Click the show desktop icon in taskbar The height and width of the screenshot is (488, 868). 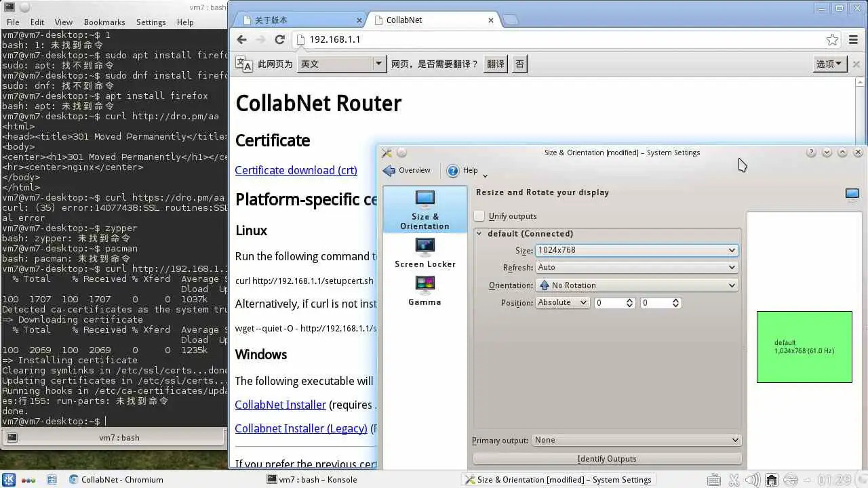[x=52, y=479]
